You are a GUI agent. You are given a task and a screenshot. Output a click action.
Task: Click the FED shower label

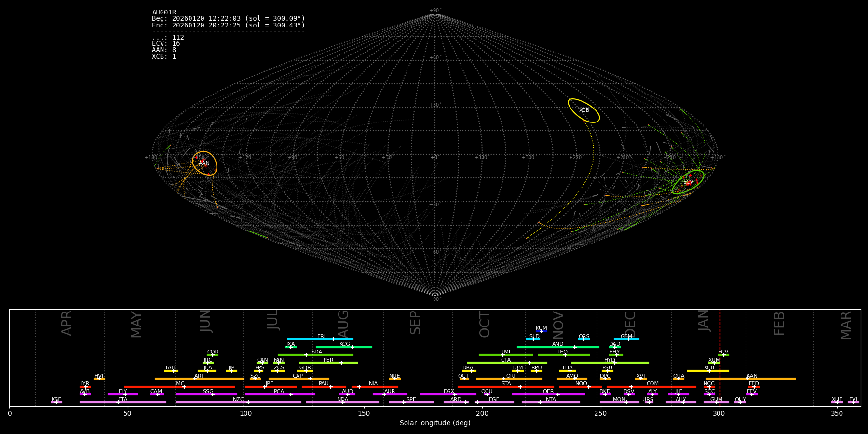click(754, 384)
